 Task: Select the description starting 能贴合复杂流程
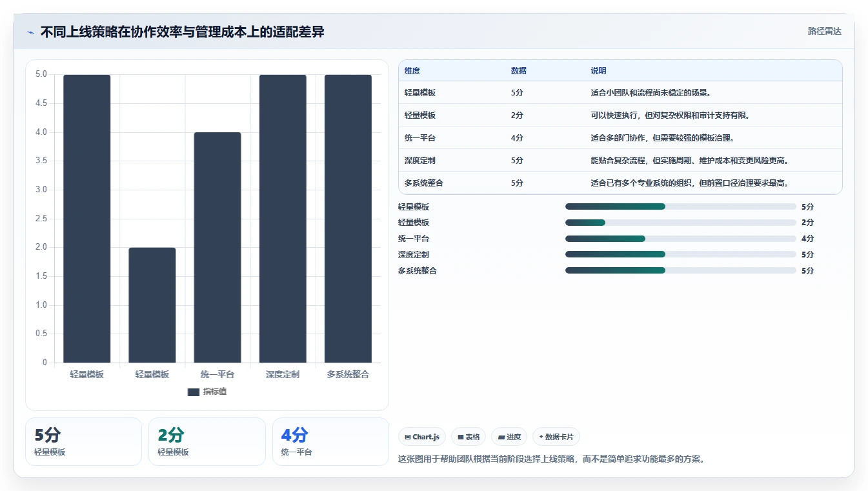click(690, 161)
